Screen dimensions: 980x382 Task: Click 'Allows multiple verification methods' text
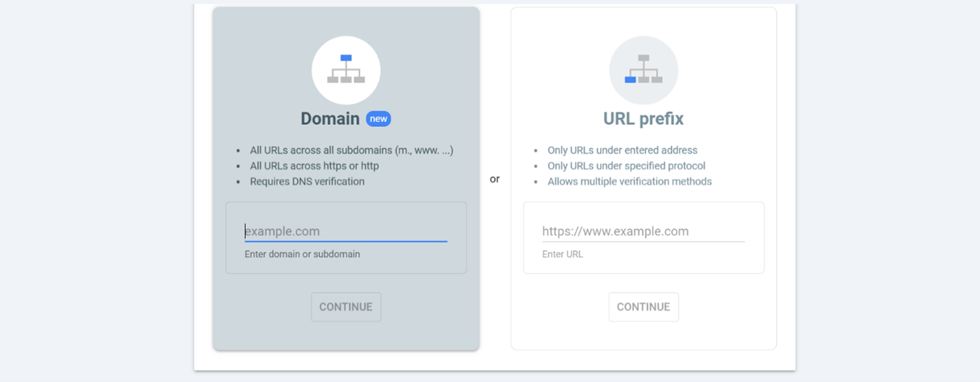pos(629,182)
